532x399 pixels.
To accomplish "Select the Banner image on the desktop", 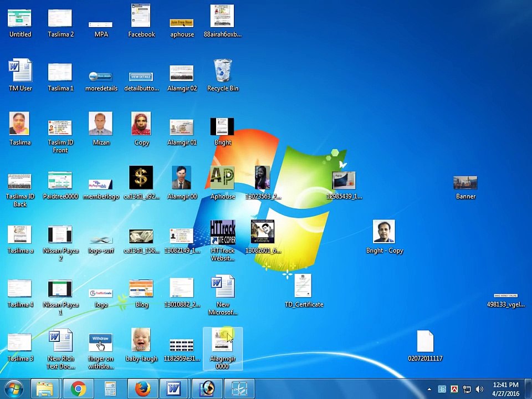I will 465,182.
